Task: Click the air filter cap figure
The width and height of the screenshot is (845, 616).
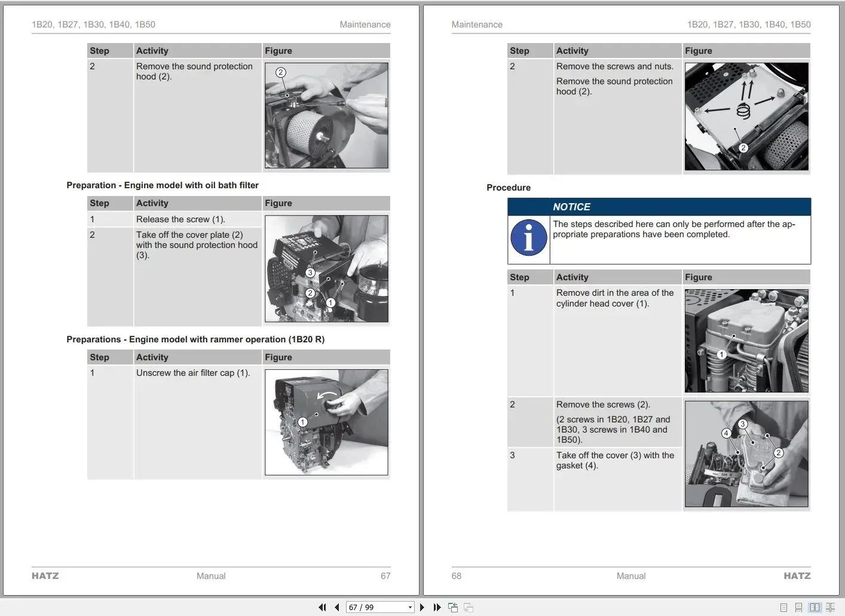Action: (326, 422)
